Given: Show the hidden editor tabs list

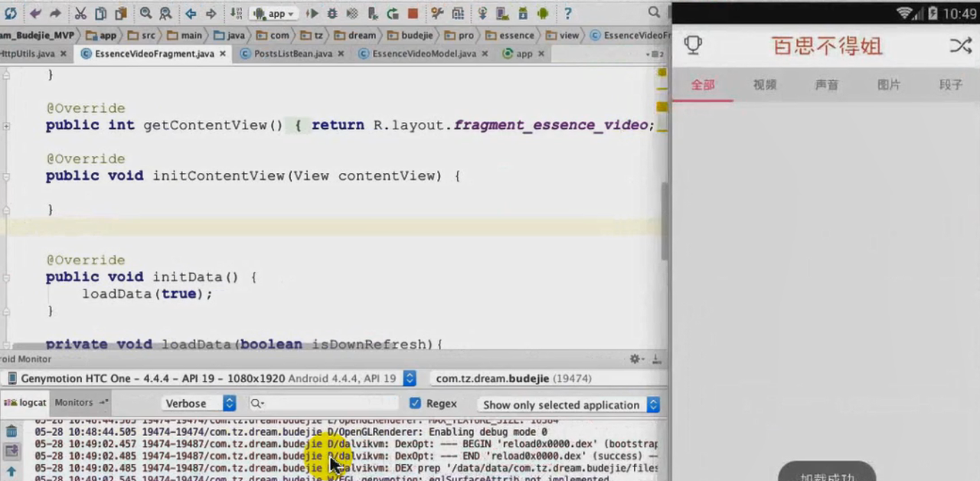Looking at the screenshot, I should coord(656,54).
